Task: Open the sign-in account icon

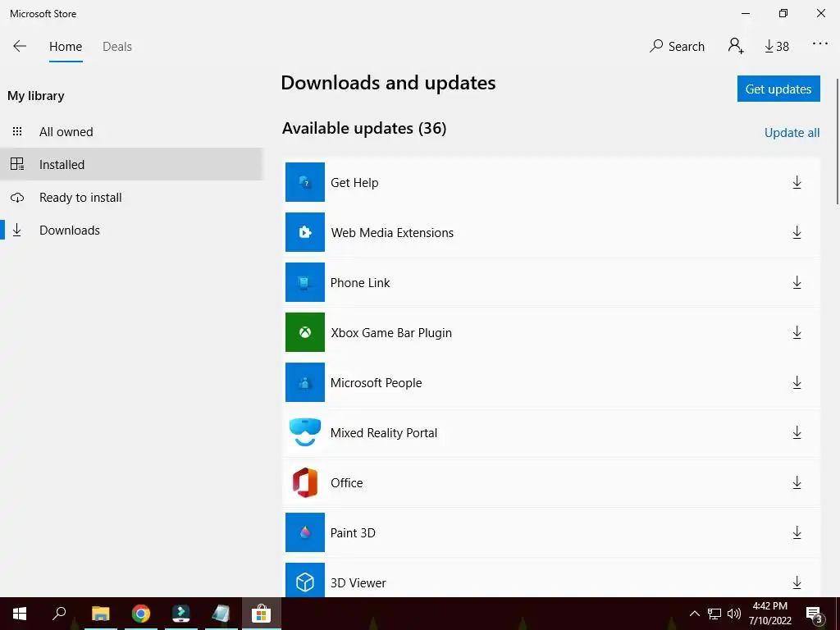Action: click(x=736, y=46)
